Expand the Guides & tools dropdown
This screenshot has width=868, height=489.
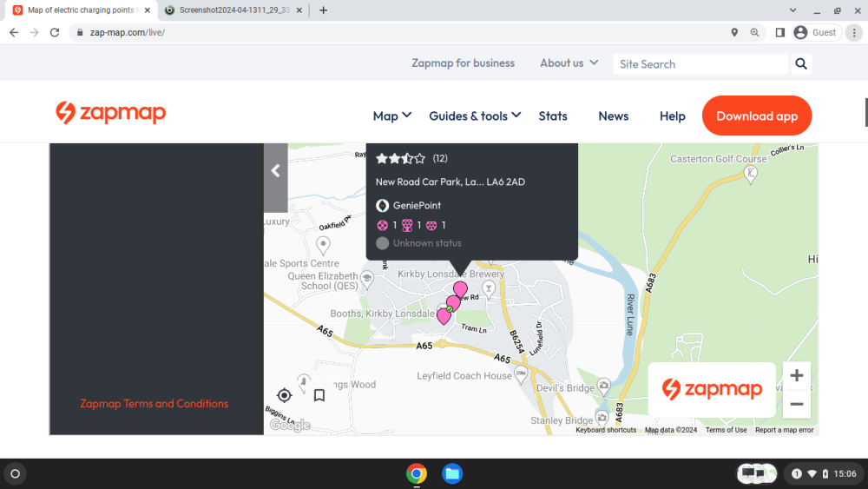click(475, 116)
